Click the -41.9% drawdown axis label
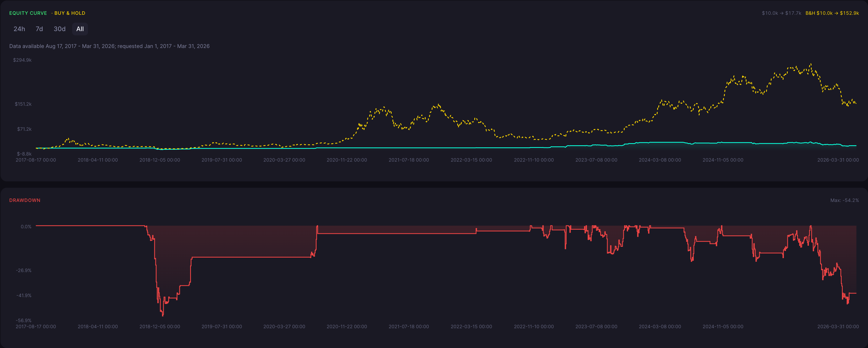868x348 pixels. tap(24, 295)
